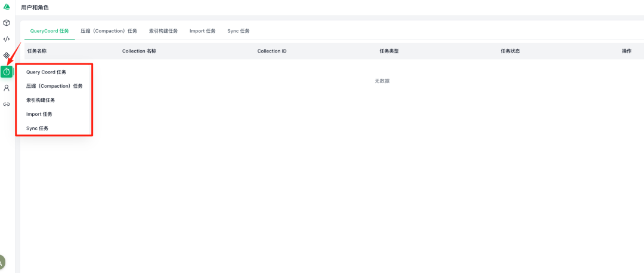Click the green logo at the sidebar top
The width and height of the screenshot is (644, 273).
(7, 7)
